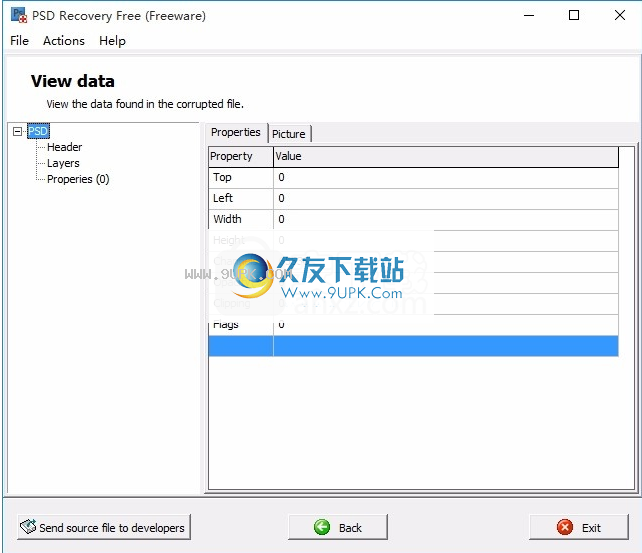
Task: Select the Layers tree item
Action: coord(63,163)
